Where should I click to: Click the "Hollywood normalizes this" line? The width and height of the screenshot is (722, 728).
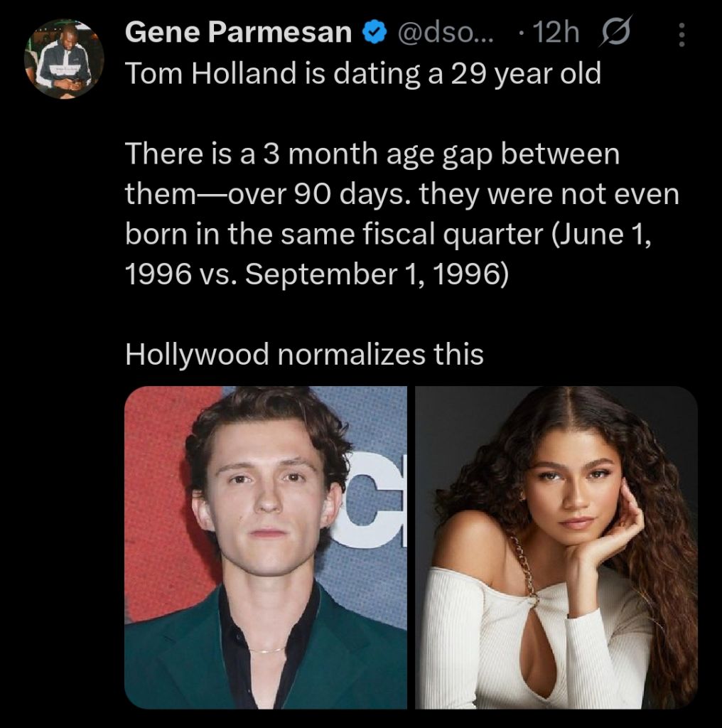coord(304,353)
